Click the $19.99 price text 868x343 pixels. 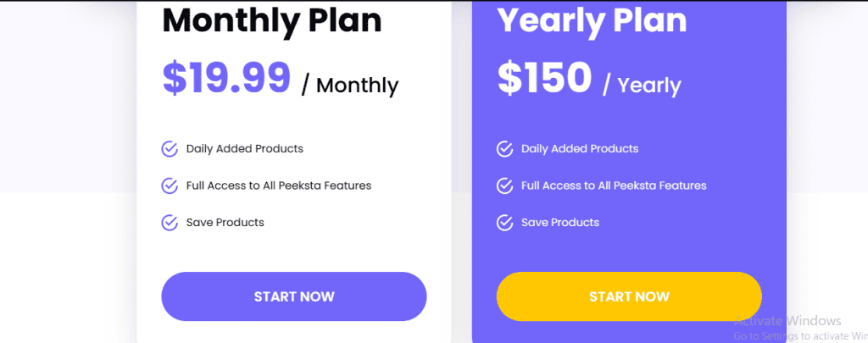click(x=226, y=77)
